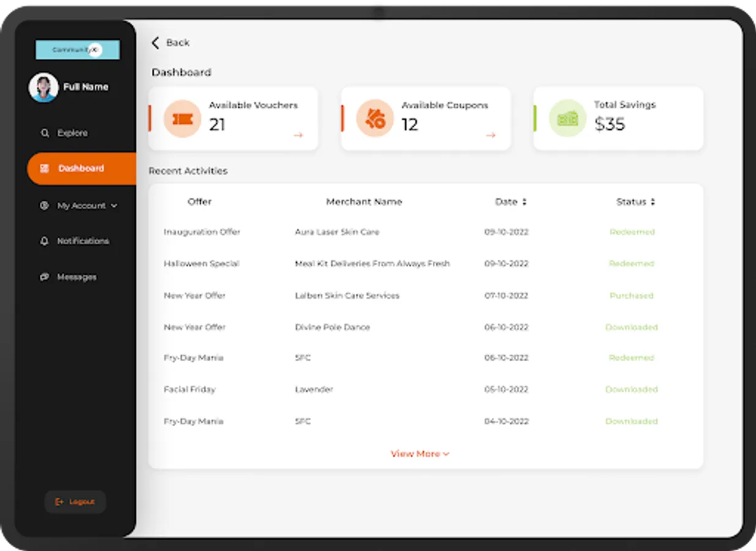Click the coupon discount icon on Available Coupons card
The width and height of the screenshot is (756, 551).
(x=374, y=118)
